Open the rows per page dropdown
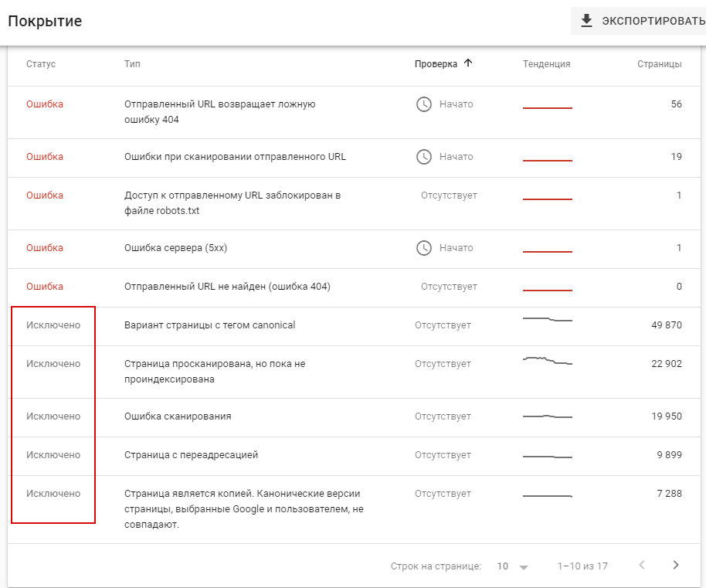Image resolution: width=706 pixels, height=588 pixels. [x=513, y=566]
